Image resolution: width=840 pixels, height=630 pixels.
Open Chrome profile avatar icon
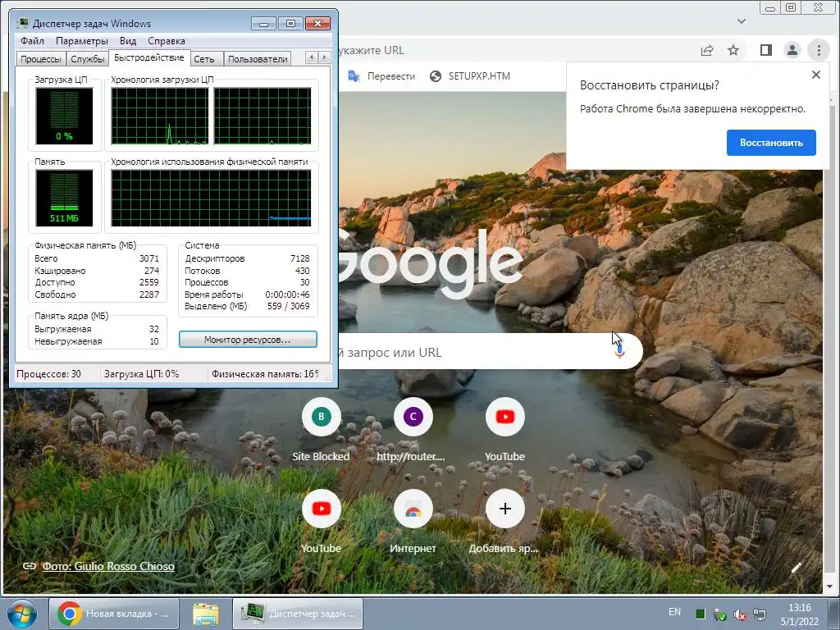(x=792, y=50)
